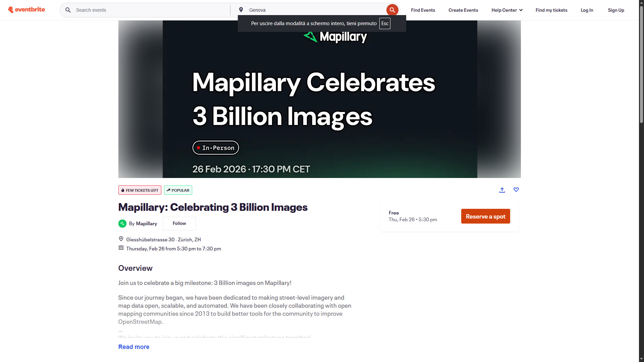Click the Mapillary organizer avatar
Screen dimensions: 644x362
(x=122, y=224)
